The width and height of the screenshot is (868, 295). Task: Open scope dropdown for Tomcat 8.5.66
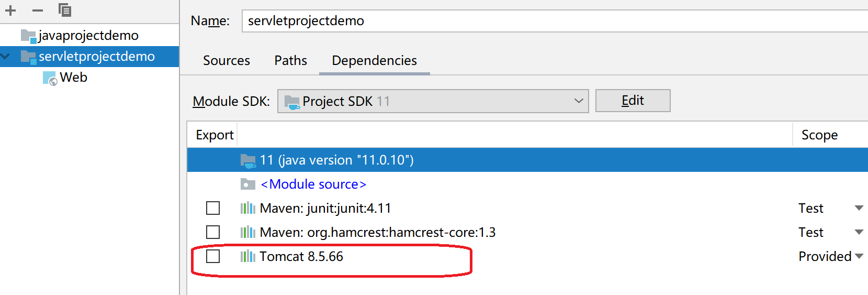coord(859,256)
